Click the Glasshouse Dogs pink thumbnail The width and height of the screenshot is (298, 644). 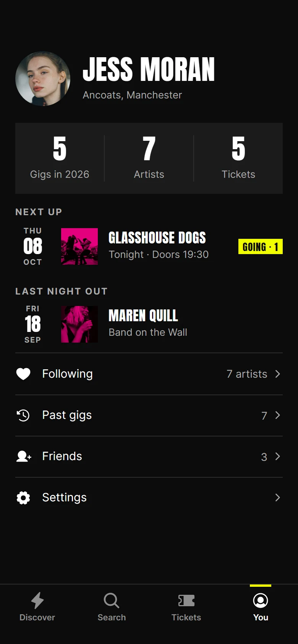(x=79, y=246)
